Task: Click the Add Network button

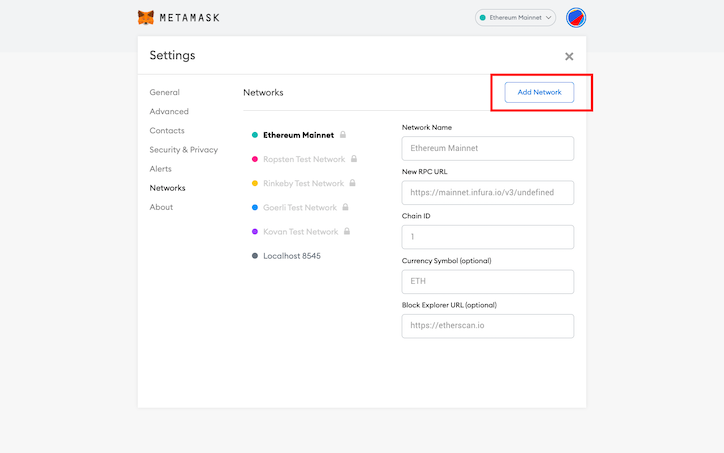Action: (x=539, y=92)
